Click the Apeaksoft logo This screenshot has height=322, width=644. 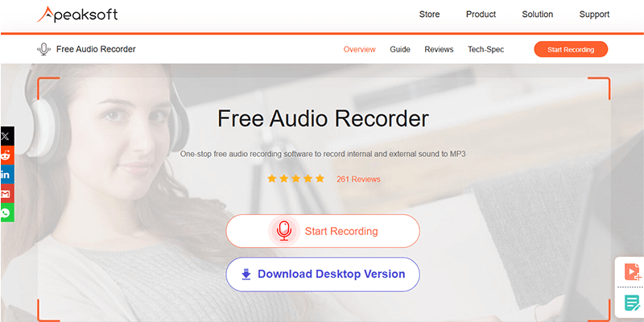[x=77, y=14]
